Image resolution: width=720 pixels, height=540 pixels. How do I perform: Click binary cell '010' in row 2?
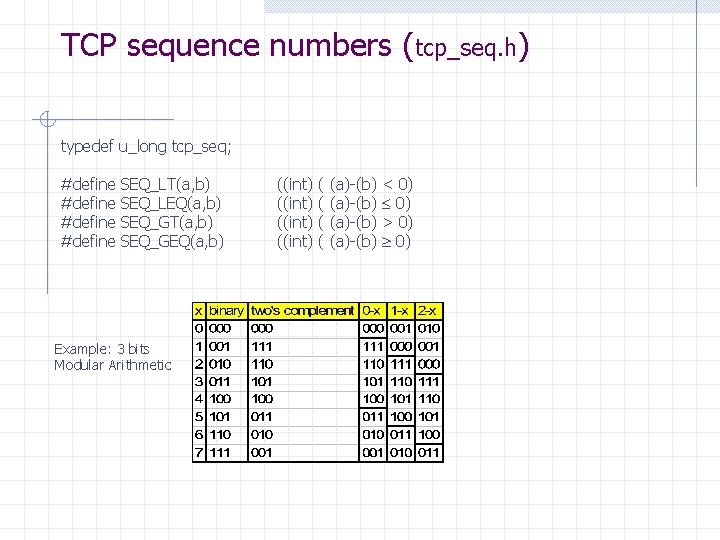[226, 364]
